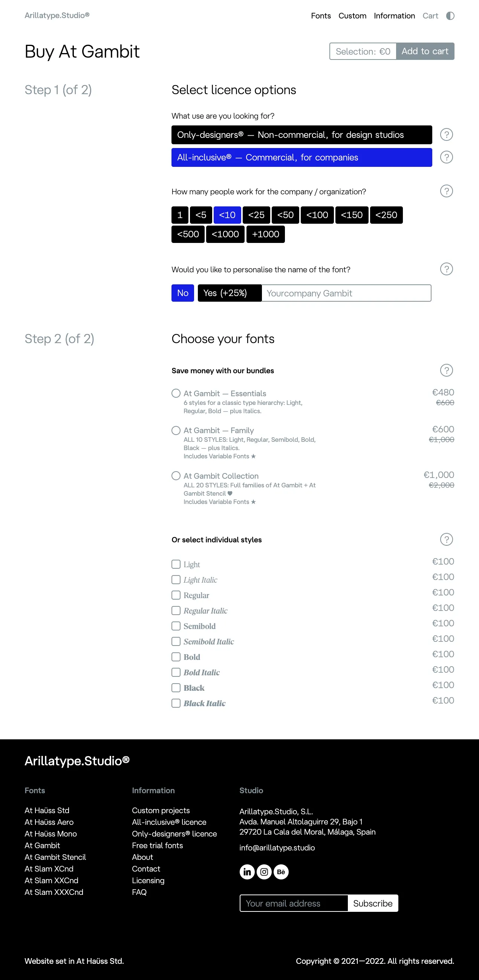This screenshot has width=479, height=980.
Task: Click the Add to cart button
Action: point(425,51)
